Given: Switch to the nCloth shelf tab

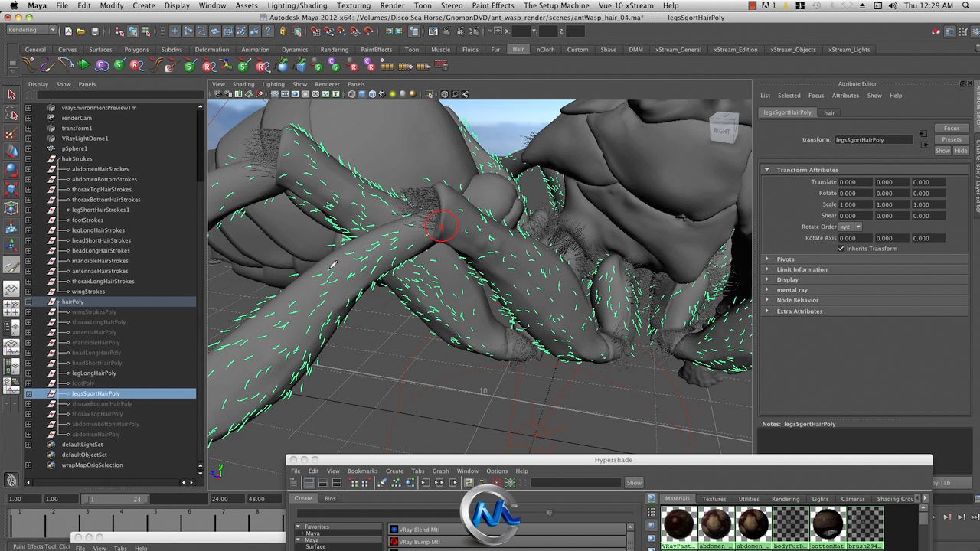Looking at the screenshot, I should point(545,50).
